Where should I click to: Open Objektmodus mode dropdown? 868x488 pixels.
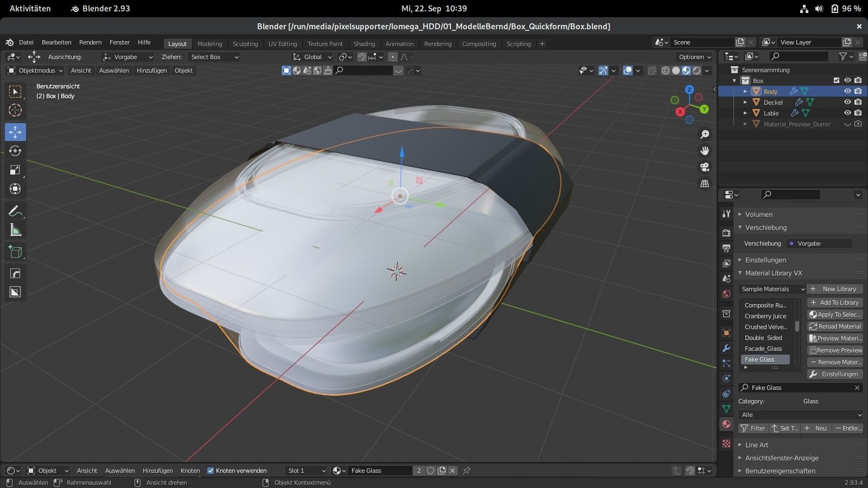pyautogui.click(x=35, y=70)
